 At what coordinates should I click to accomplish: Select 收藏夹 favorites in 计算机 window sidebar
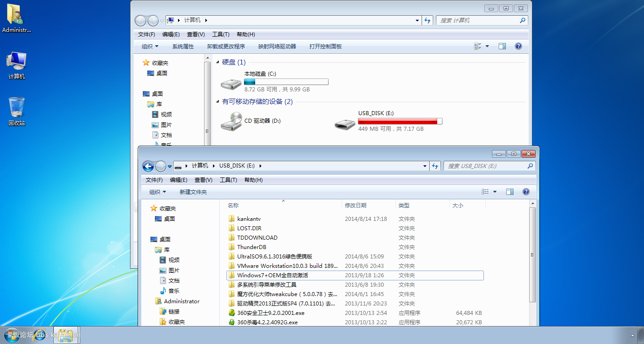point(156,63)
